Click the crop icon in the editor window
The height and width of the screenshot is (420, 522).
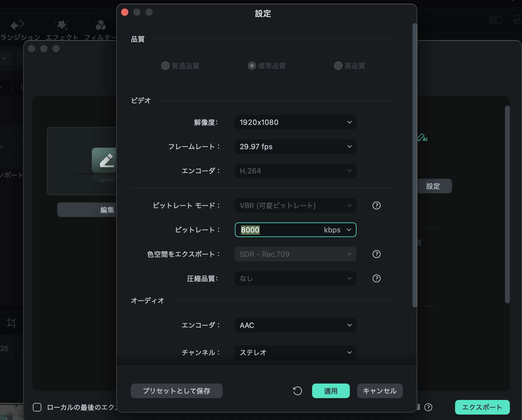coord(12,322)
